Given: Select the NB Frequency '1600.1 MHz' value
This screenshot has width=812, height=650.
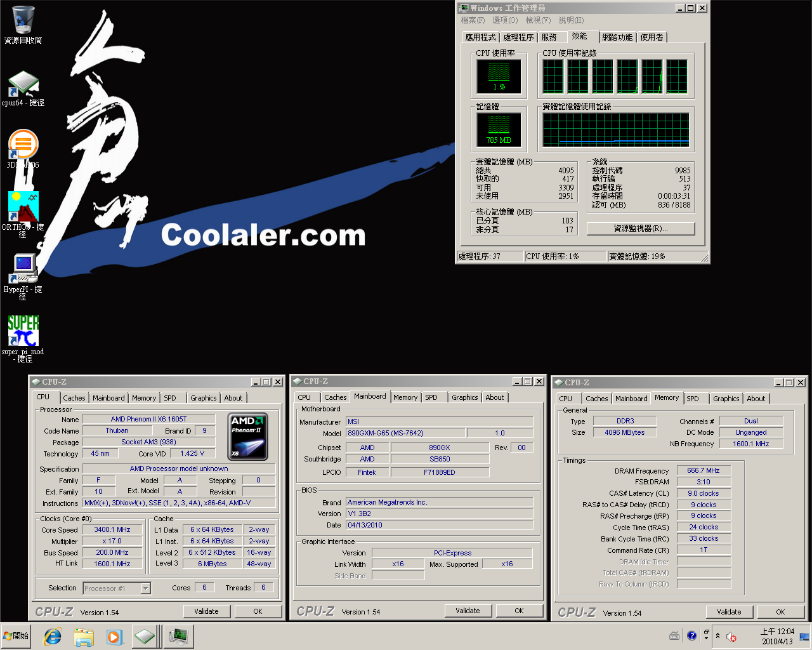Looking at the screenshot, I should [751, 444].
